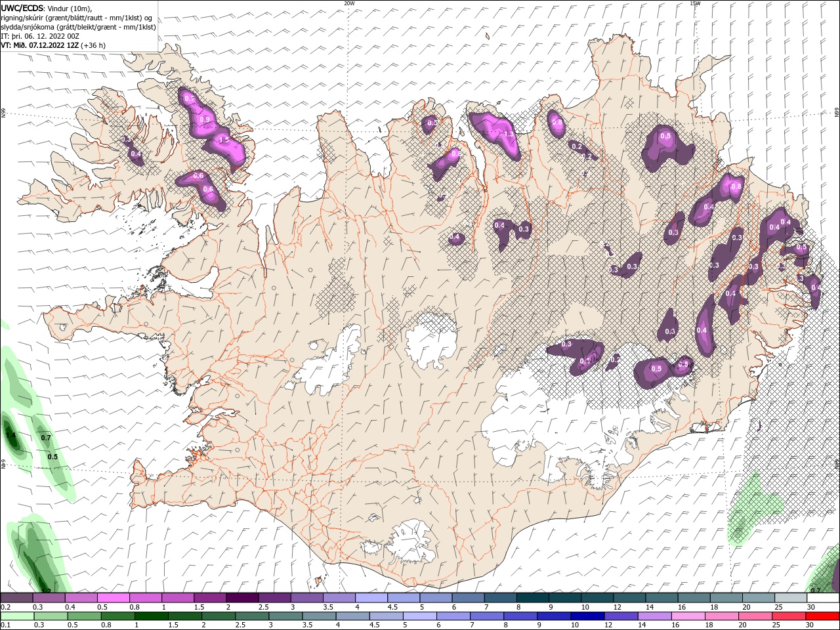Pick dark purple top-row swatch between 2 and 2.5
840x630 pixels.
tap(241, 598)
